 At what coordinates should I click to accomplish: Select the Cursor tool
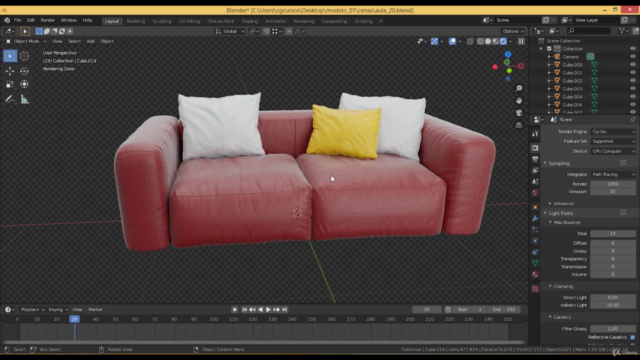[x=24, y=56]
